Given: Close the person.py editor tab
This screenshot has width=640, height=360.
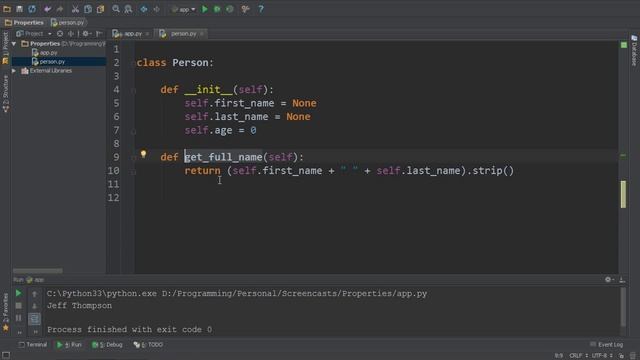Looking at the screenshot, I should [202, 34].
